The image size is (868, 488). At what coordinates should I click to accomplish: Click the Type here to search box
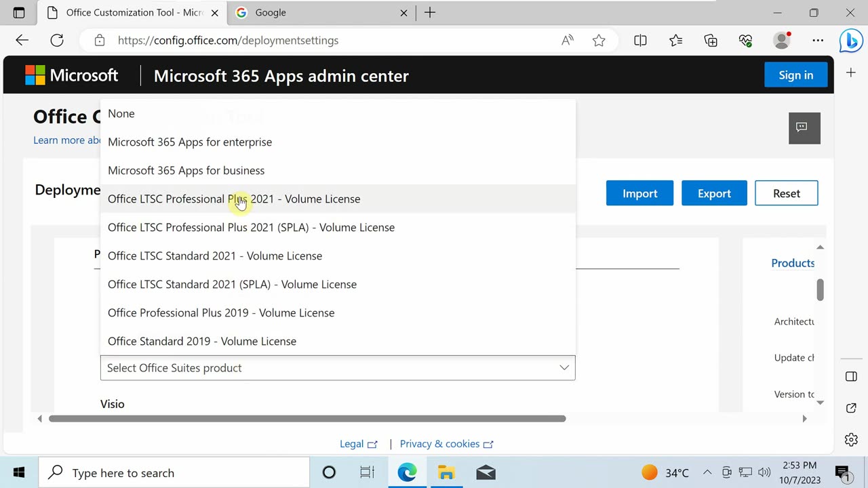coord(174,472)
